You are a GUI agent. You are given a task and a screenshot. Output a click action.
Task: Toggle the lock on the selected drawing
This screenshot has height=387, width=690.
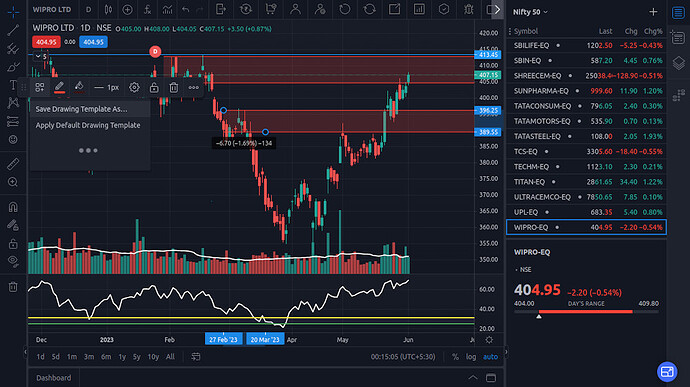154,88
